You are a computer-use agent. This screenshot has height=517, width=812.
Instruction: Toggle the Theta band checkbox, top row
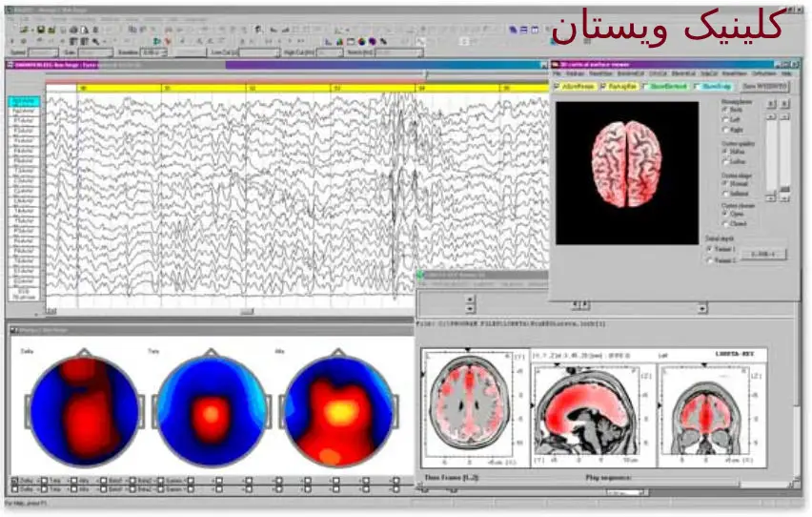point(45,481)
